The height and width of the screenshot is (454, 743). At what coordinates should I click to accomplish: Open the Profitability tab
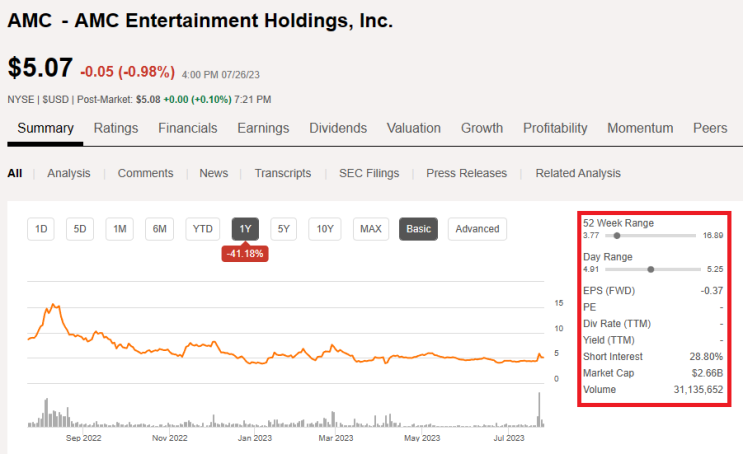coord(555,128)
